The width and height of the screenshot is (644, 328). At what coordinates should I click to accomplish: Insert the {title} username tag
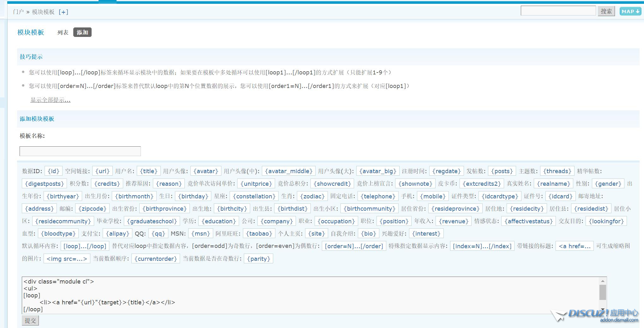(148, 171)
